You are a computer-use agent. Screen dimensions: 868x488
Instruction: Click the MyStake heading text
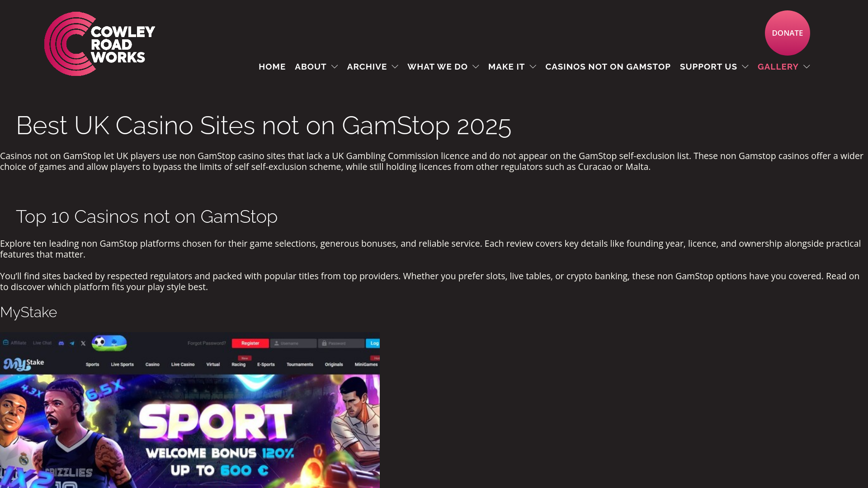28,312
